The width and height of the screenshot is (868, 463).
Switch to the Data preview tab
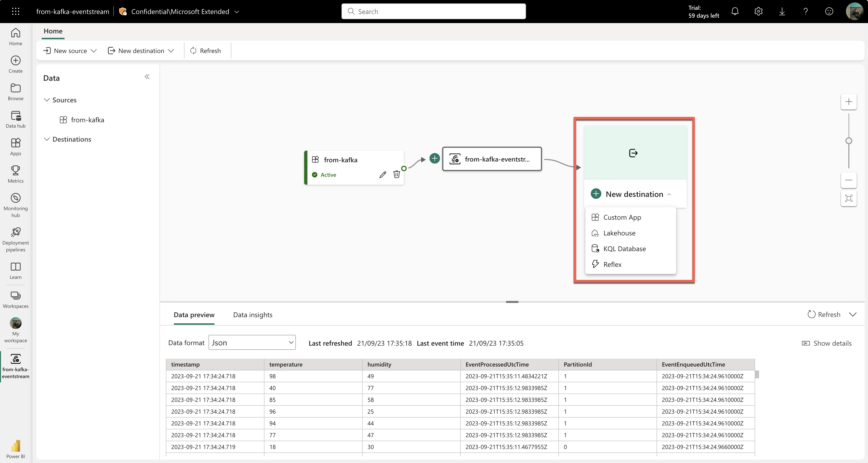click(x=194, y=315)
